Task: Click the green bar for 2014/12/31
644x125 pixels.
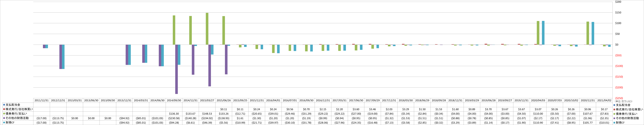Action: click(191, 30)
